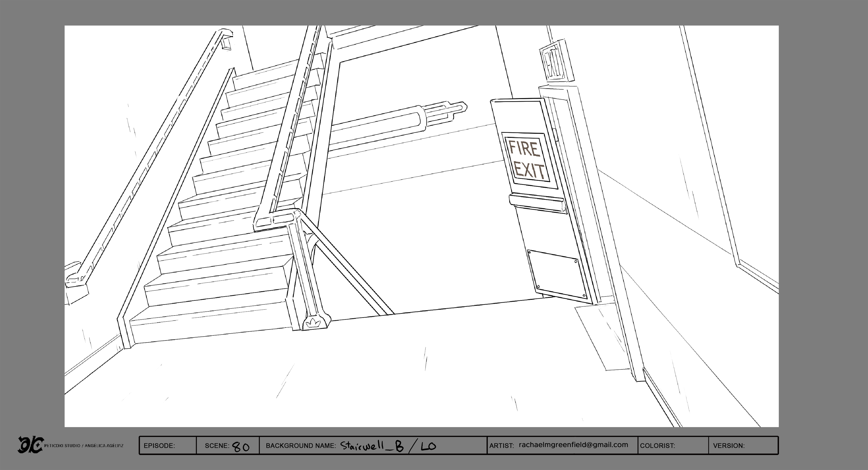The width and height of the screenshot is (868, 470).
Task: Click the Peticoki Studio / Angélica Agélviz text
Action: [x=84, y=445]
